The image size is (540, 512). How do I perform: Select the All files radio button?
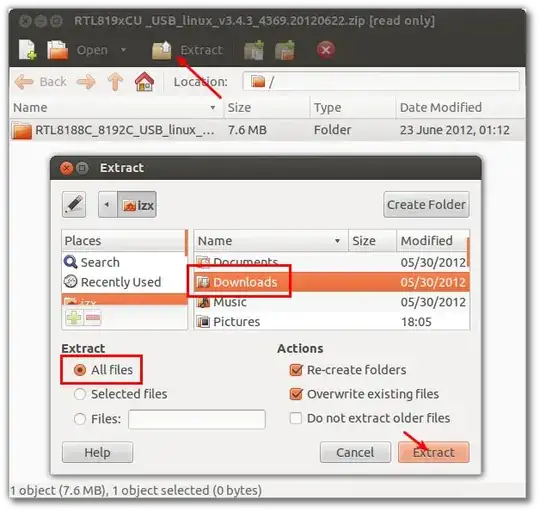click(80, 370)
